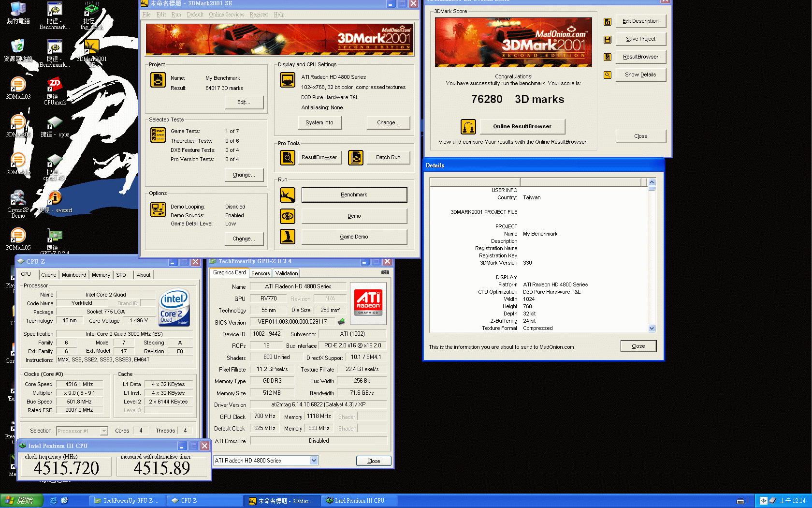Click the Selected Tests checklist icon
This screenshot has width=812, height=508.
pyautogui.click(x=158, y=135)
